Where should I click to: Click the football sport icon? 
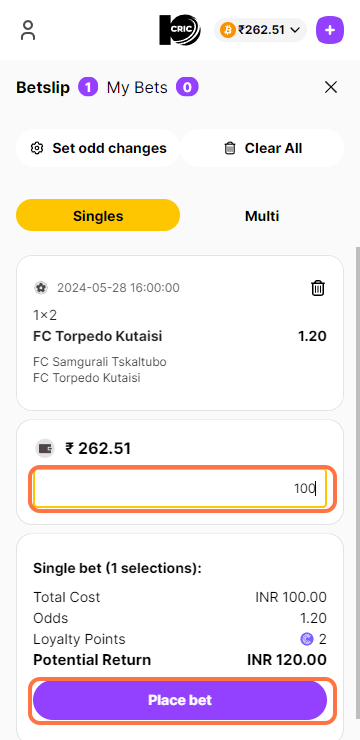pyautogui.click(x=41, y=287)
